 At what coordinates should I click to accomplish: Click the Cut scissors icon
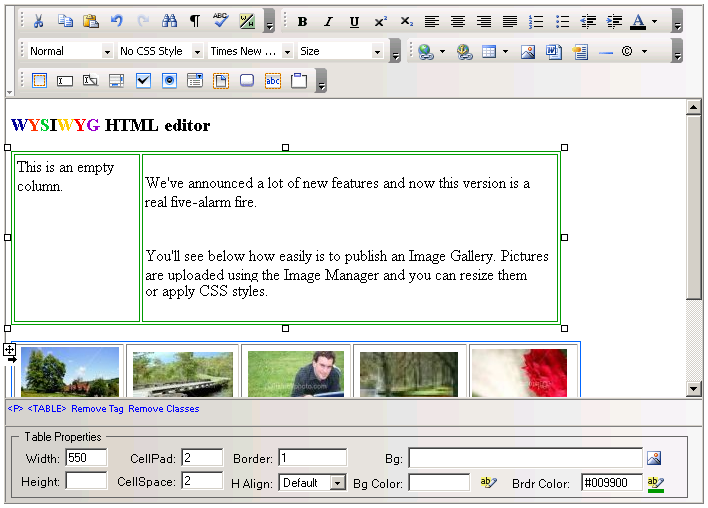coord(39,21)
